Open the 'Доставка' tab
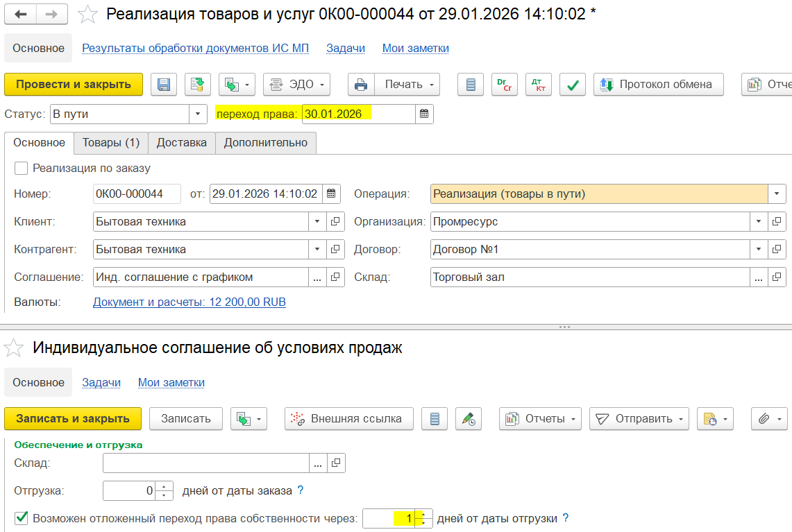The image size is (792, 532). tap(181, 142)
